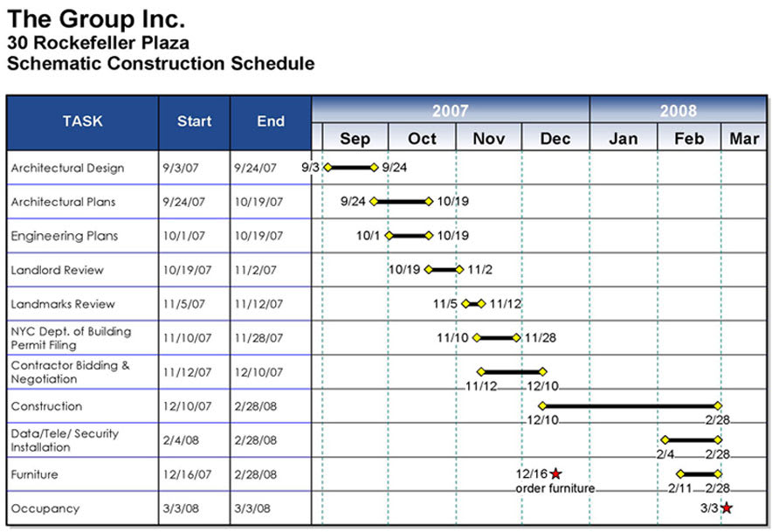This screenshot has width=772, height=532.
Task: Select the 2/28 end diamond of the Construction bar
Action: [x=718, y=406]
